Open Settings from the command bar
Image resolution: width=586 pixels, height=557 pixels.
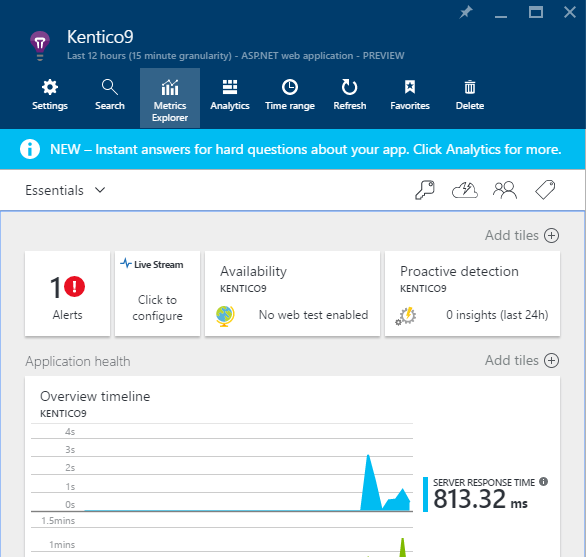click(50, 95)
